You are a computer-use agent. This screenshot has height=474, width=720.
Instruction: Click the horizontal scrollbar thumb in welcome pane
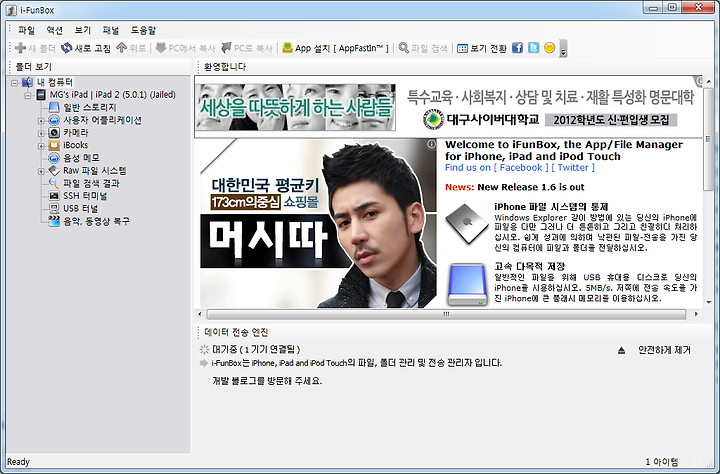446,314
